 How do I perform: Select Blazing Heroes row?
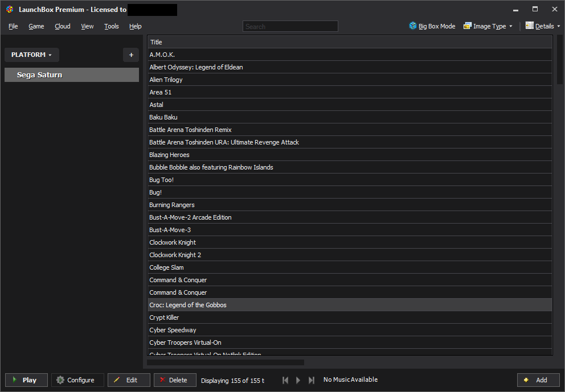[350, 155]
